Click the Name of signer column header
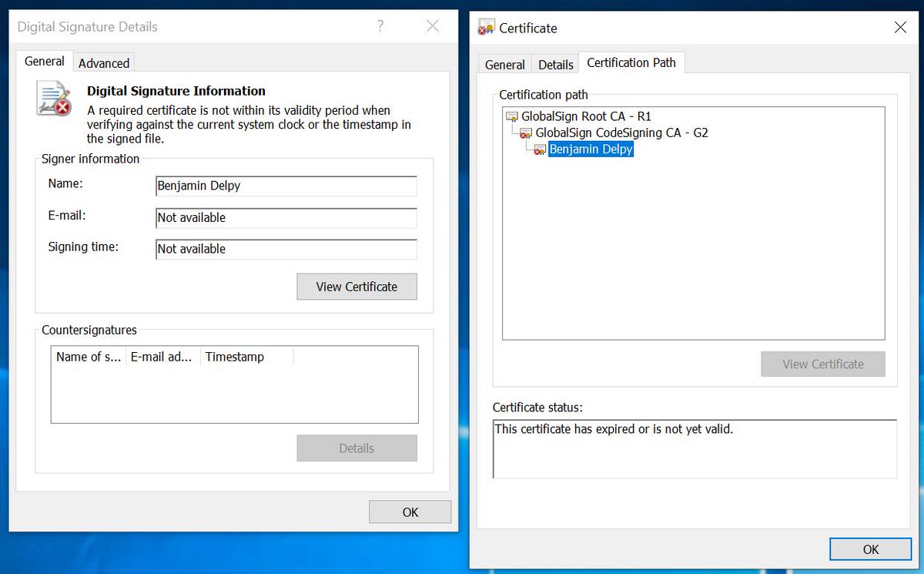This screenshot has height=574, width=924. coord(88,357)
